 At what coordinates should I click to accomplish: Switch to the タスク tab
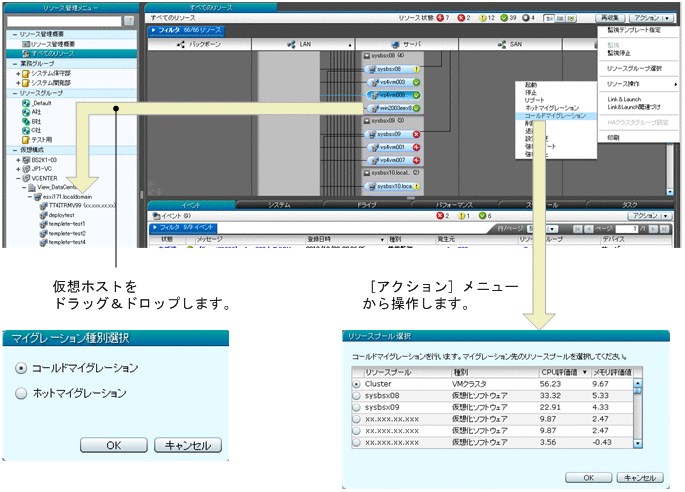pyautogui.click(x=630, y=205)
